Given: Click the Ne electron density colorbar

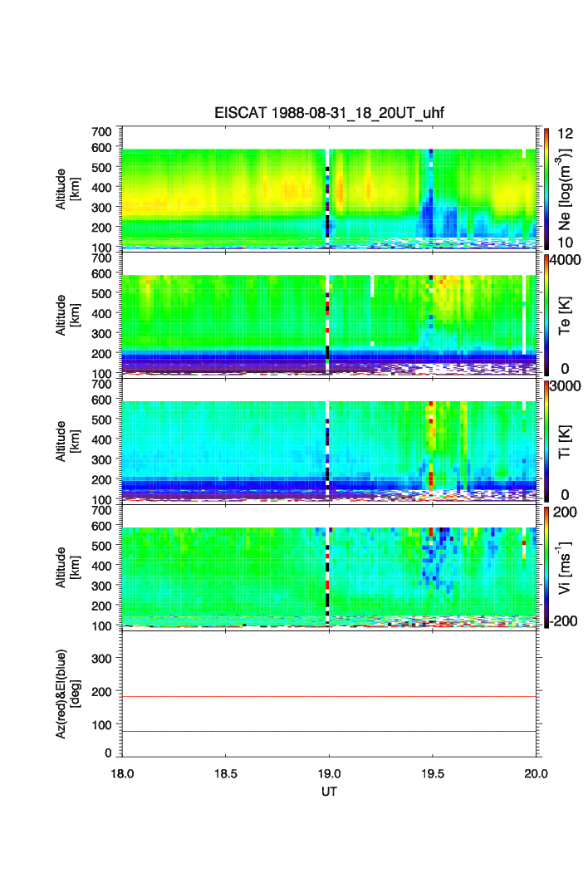Looking at the screenshot, I should click(546, 189).
